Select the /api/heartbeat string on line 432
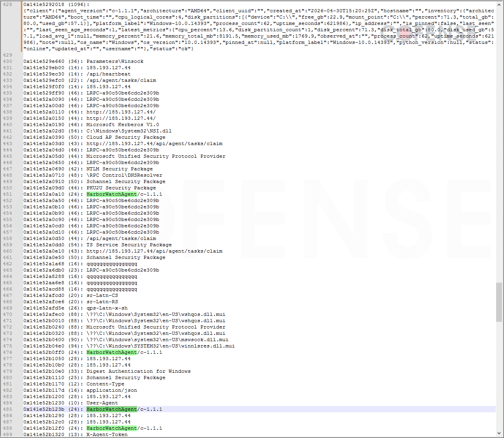The height and width of the screenshot is (438, 504). pos(109,74)
